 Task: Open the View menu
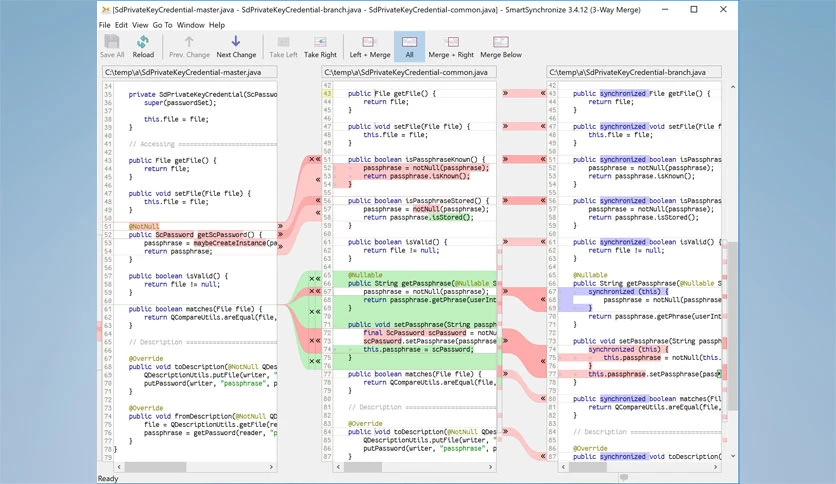click(140, 25)
